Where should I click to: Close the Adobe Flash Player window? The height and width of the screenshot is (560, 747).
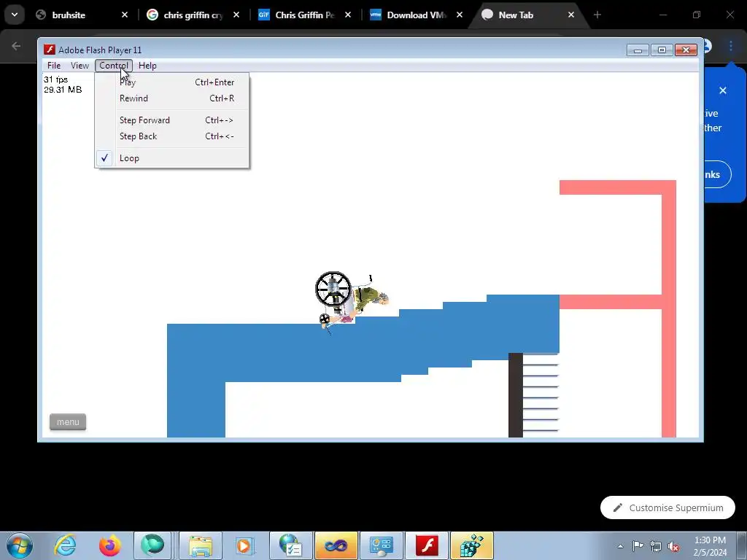(x=686, y=50)
